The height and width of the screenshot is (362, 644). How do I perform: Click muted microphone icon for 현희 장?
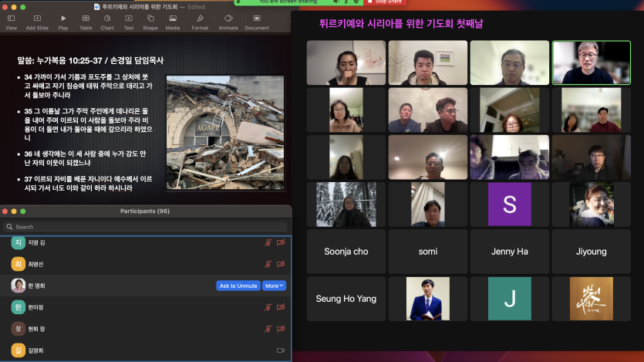(x=268, y=329)
